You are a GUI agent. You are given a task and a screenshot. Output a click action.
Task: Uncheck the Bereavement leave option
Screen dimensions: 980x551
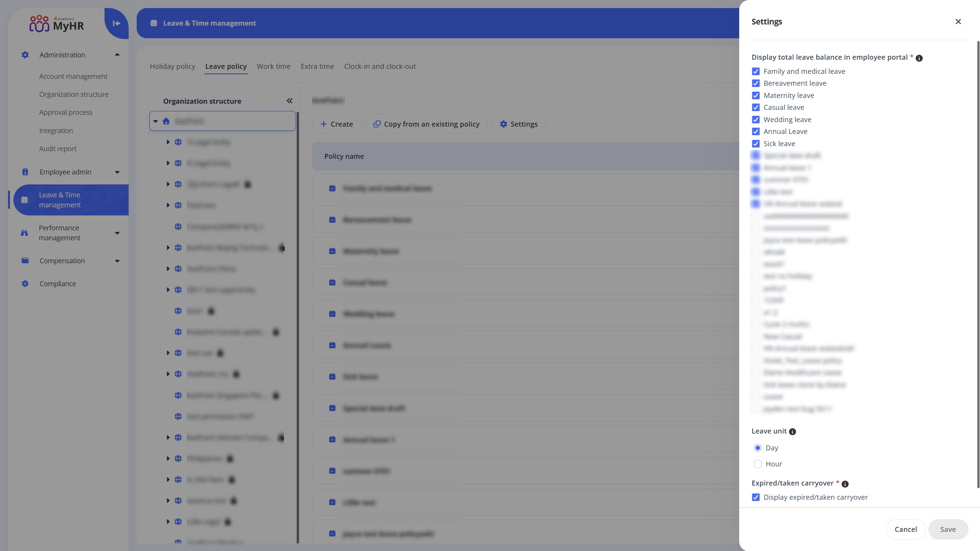pos(756,83)
